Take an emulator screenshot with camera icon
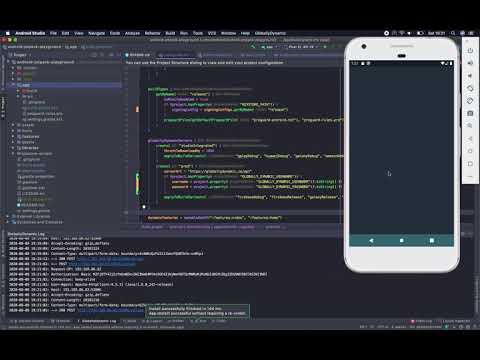 pos(470,113)
